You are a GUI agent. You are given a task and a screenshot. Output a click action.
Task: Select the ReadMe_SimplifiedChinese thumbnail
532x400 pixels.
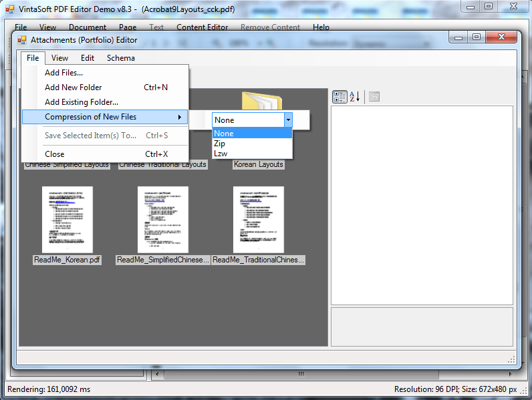point(163,219)
